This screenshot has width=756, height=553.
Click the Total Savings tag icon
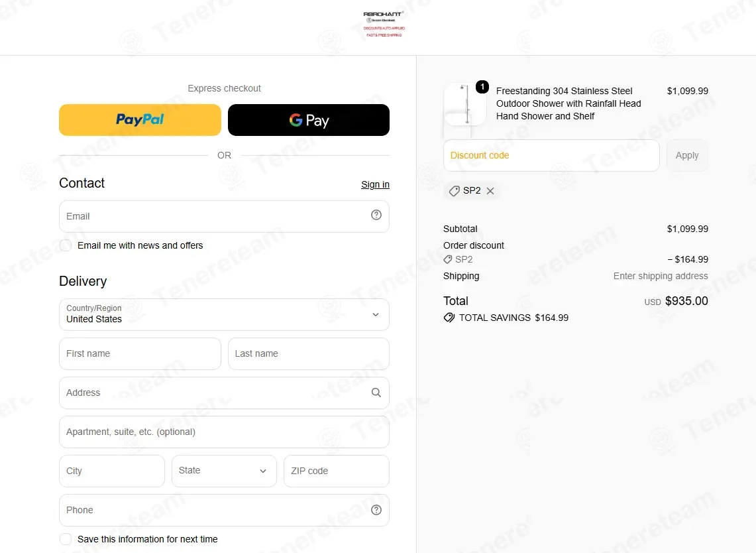[449, 318]
